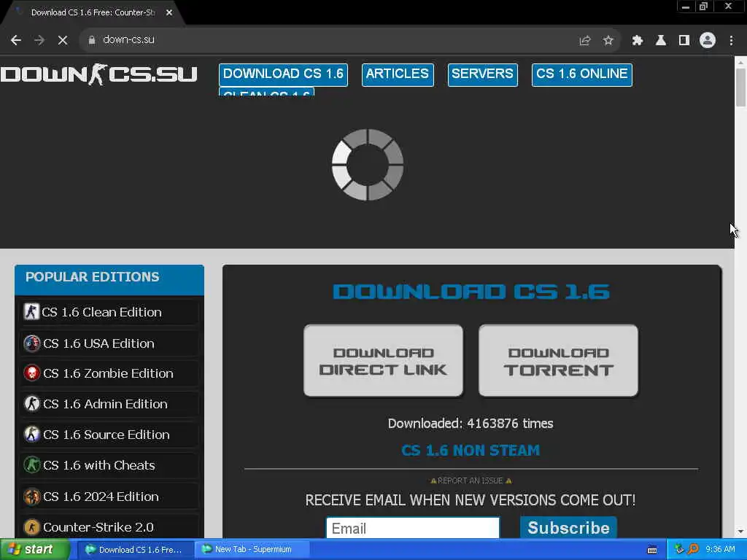
Task: Share this page via the share icon
Action: (x=584, y=41)
